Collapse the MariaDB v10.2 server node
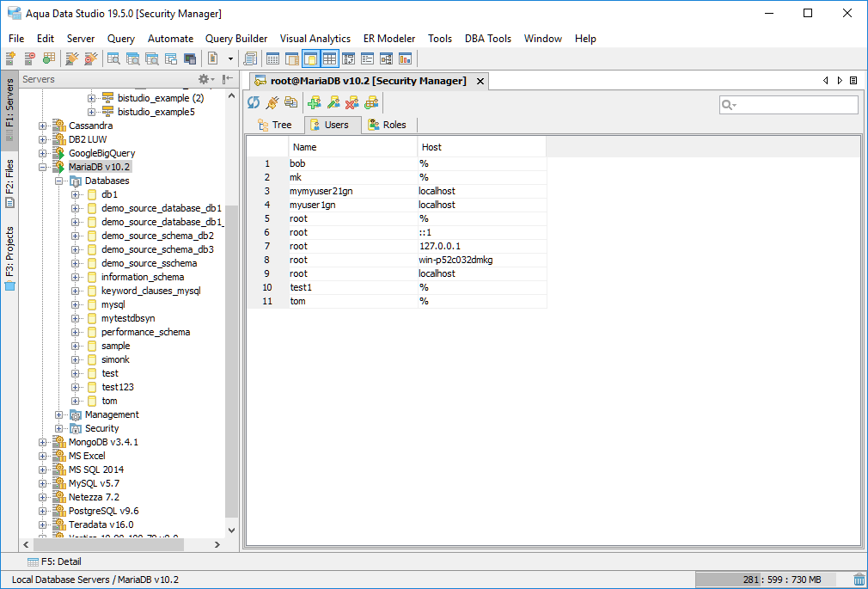The width and height of the screenshot is (868, 589). [43, 167]
